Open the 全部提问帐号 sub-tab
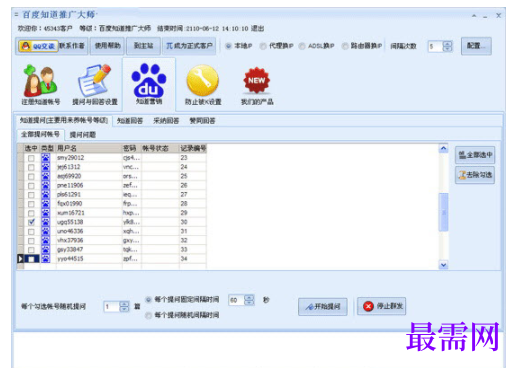 pos(40,134)
